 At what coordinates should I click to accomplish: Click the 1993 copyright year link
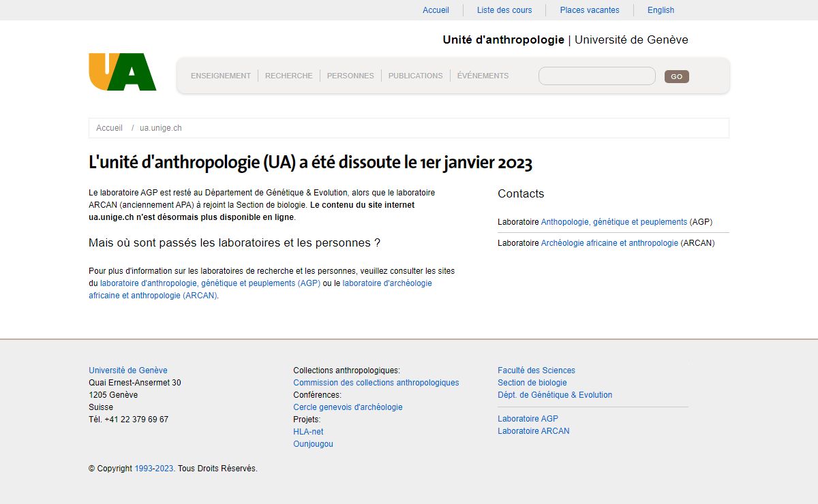pos(144,469)
